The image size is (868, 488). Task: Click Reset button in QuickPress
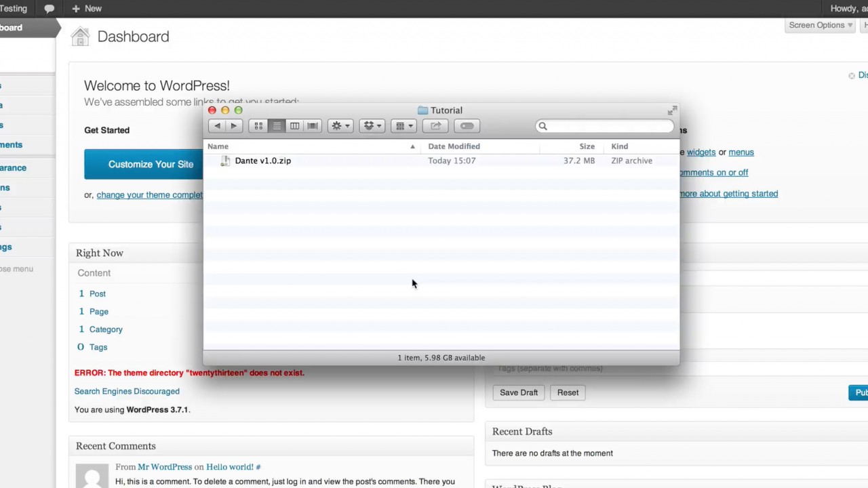(568, 392)
